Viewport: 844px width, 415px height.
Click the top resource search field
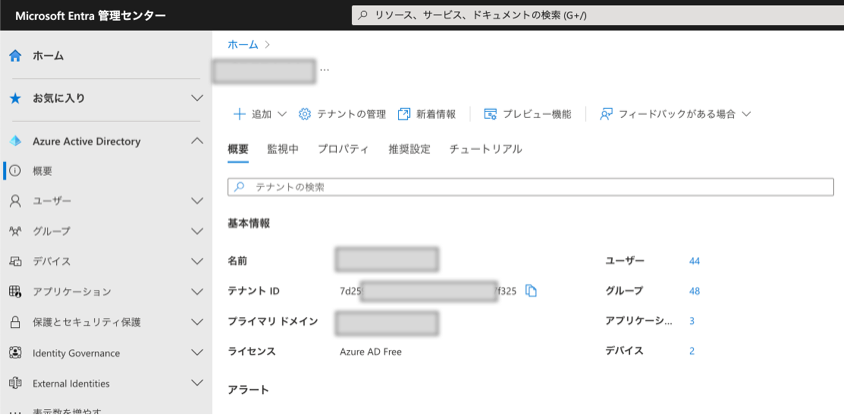(x=597, y=16)
